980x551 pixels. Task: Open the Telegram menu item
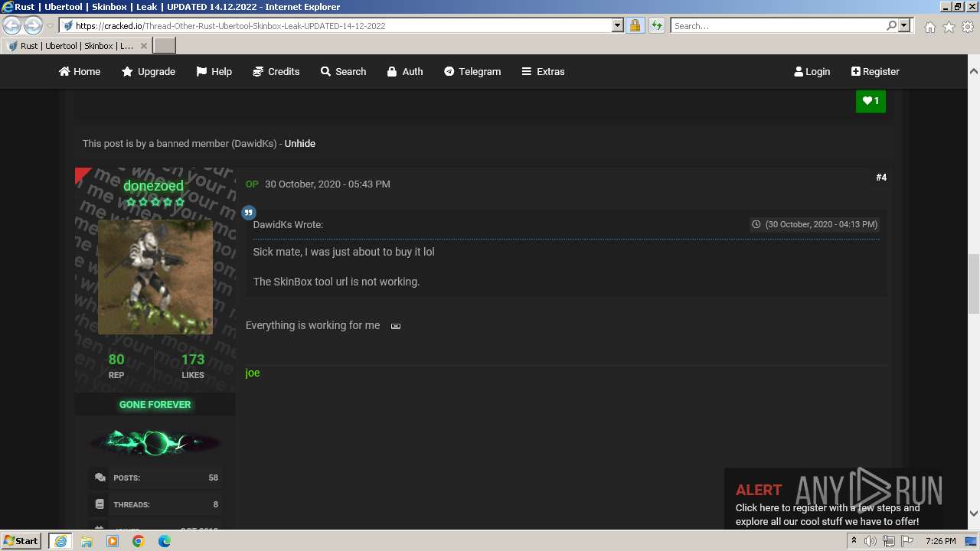point(472,71)
